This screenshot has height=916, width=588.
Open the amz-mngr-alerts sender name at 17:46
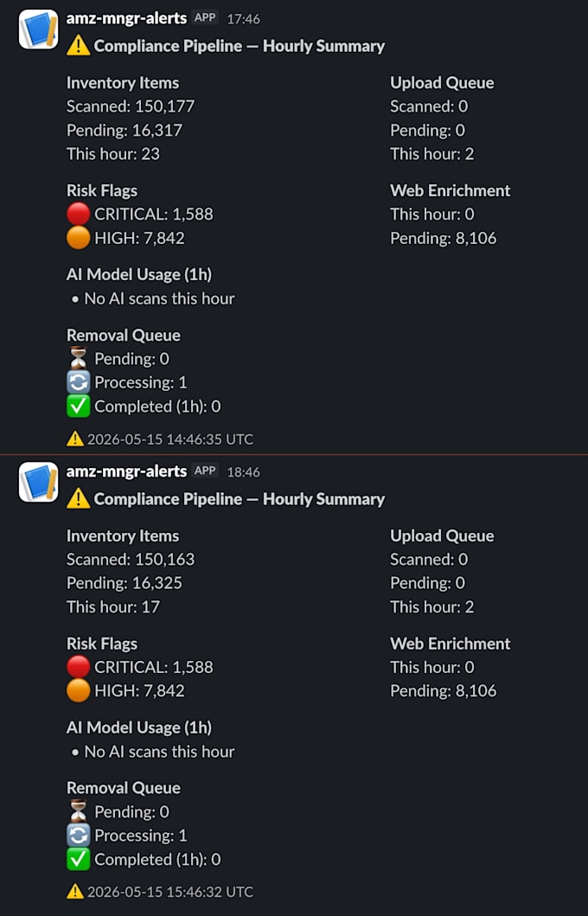click(x=126, y=18)
